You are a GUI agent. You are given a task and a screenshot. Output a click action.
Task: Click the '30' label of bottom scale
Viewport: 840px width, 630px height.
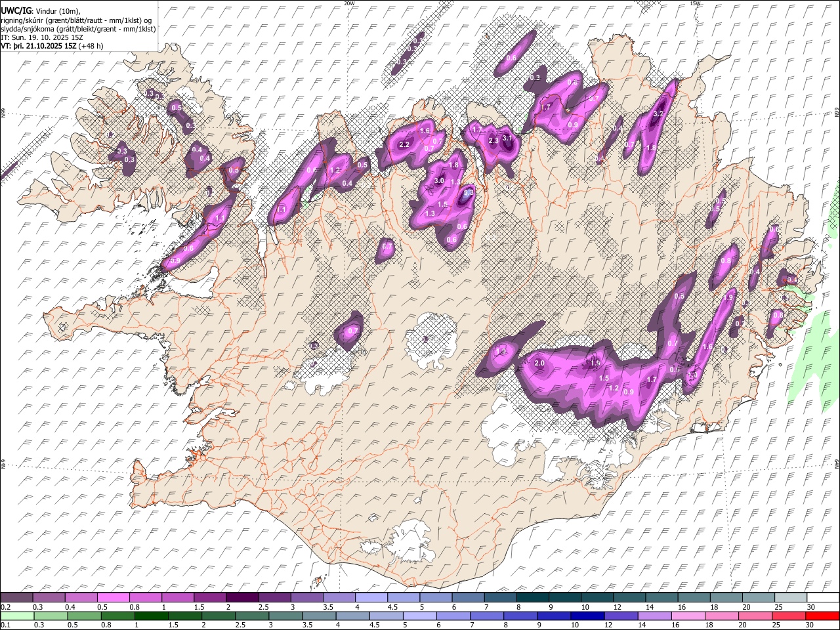click(810, 625)
